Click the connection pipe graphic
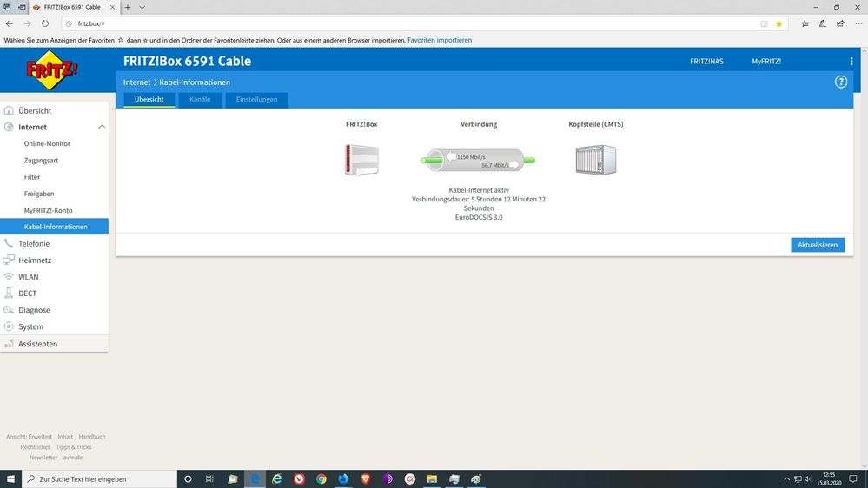Image resolution: width=868 pixels, height=488 pixels. [478, 161]
